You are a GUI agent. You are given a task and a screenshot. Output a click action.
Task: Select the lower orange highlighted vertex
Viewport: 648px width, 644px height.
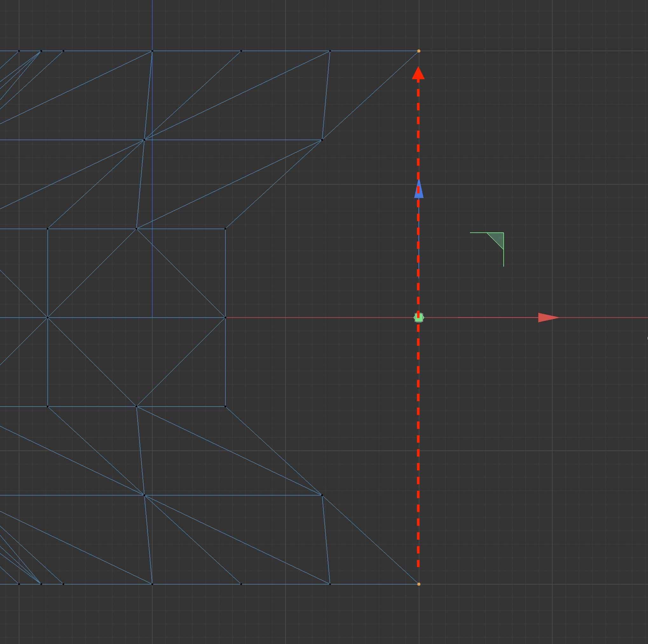[x=418, y=584]
